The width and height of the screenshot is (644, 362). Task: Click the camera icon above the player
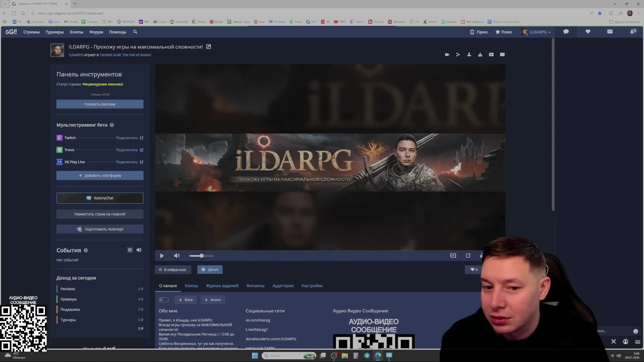(x=447, y=55)
